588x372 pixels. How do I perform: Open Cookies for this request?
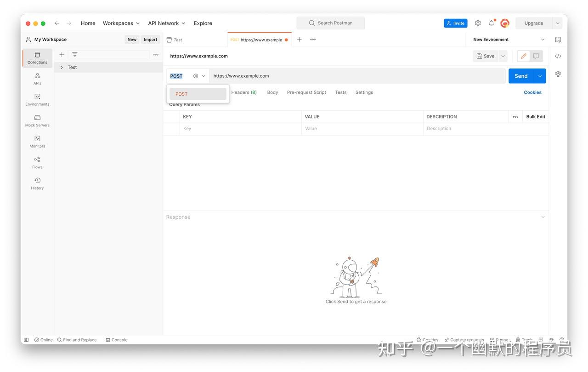point(532,92)
